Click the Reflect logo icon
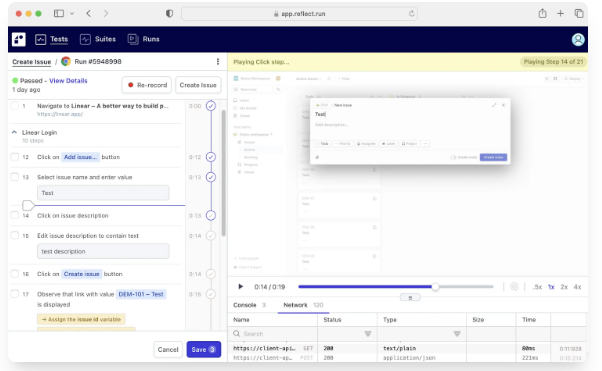The height and width of the screenshot is (371, 602). pos(18,39)
